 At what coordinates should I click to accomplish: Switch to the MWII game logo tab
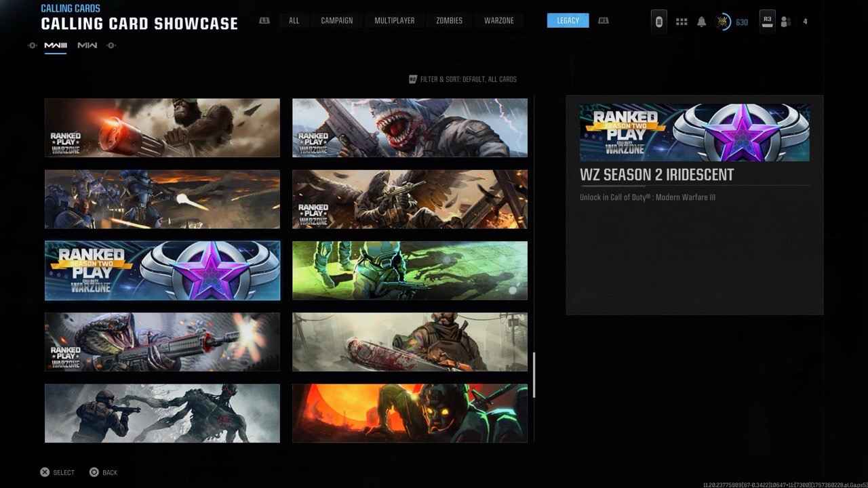coord(87,45)
